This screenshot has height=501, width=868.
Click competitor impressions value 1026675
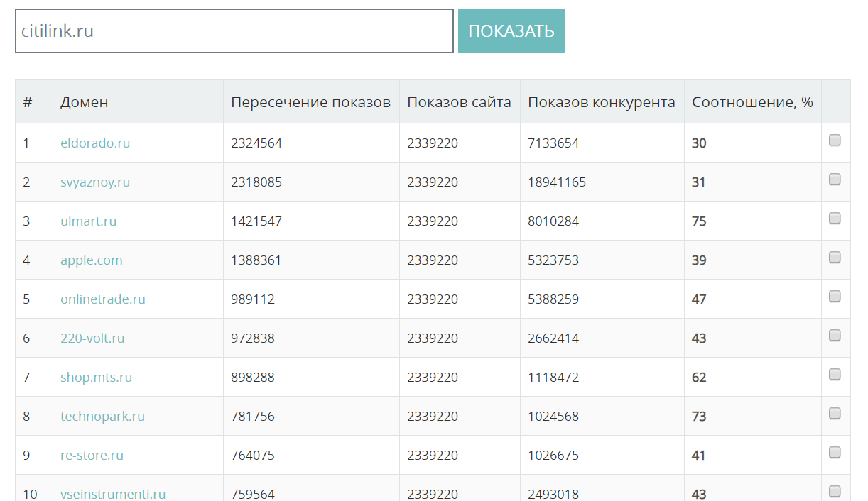click(x=553, y=455)
